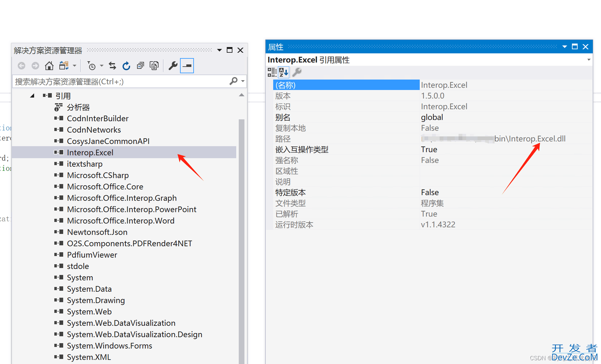Click the scroll-up arrow in Solution Explorer
This screenshot has width=601, height=364.
pos(242,95)
